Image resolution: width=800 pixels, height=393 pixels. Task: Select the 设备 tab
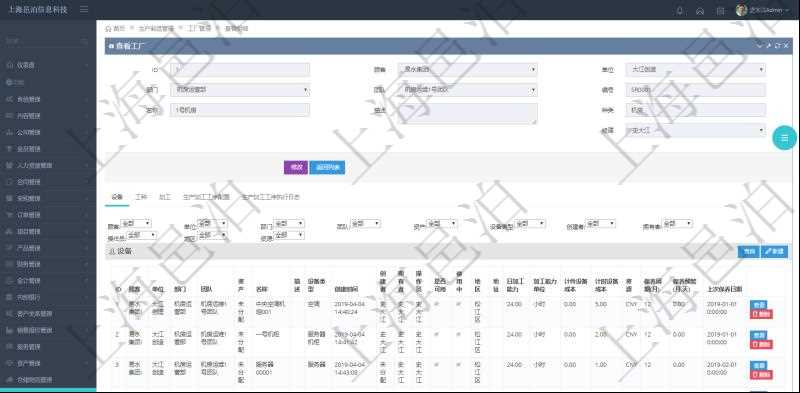[117, 196]
